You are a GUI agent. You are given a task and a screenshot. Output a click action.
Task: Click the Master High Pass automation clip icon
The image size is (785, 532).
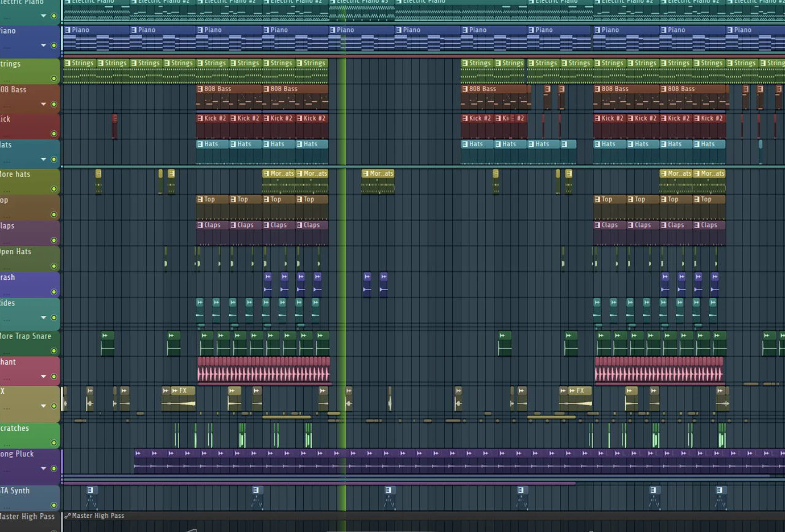coord(68,516)
